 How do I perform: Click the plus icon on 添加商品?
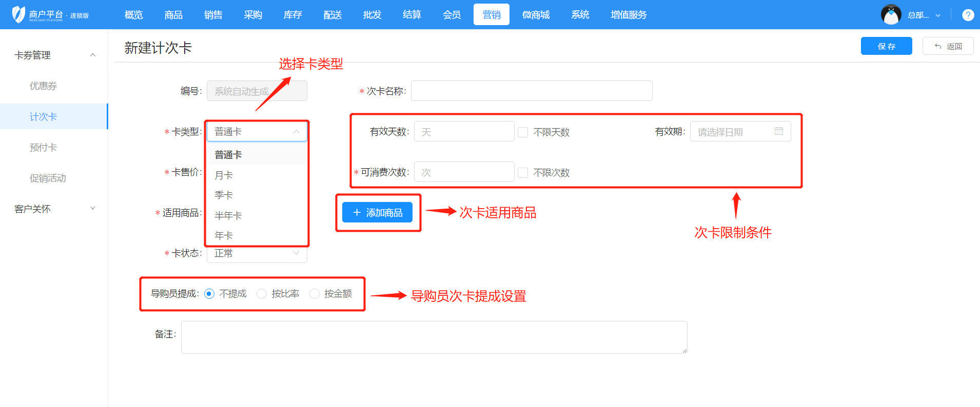[357, 212]
